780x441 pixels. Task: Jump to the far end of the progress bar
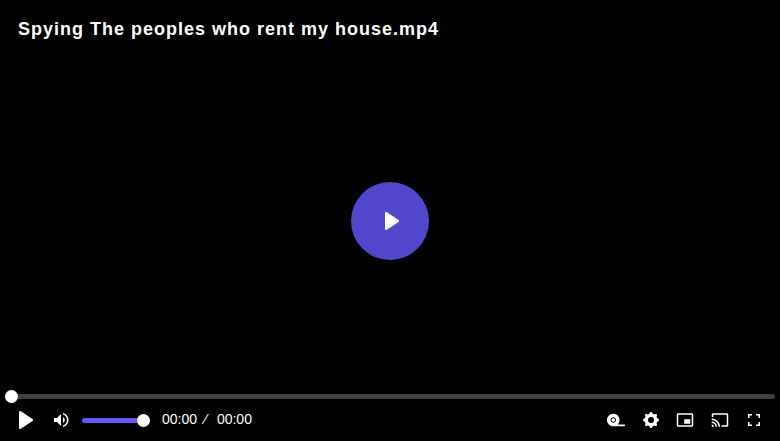click(773, 396)
